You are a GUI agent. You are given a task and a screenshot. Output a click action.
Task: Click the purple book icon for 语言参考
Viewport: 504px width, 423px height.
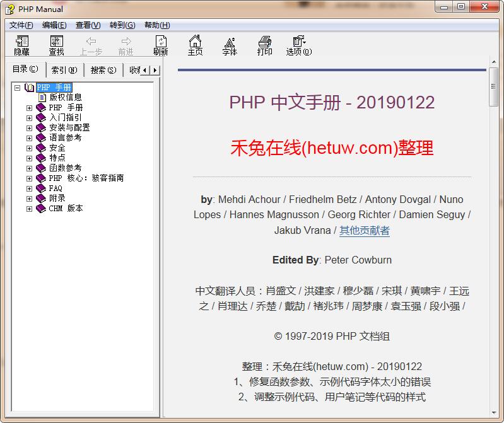click(41, 138)
